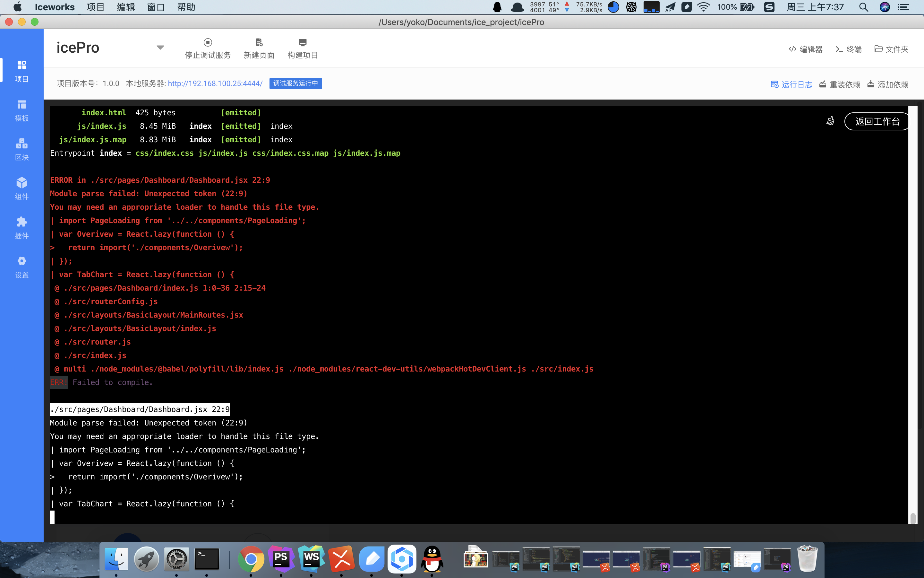This screenshot has height=578, width=924.
Task: Open the local server link 192.168.100.25:4444
Action: (x=215, y=83)
